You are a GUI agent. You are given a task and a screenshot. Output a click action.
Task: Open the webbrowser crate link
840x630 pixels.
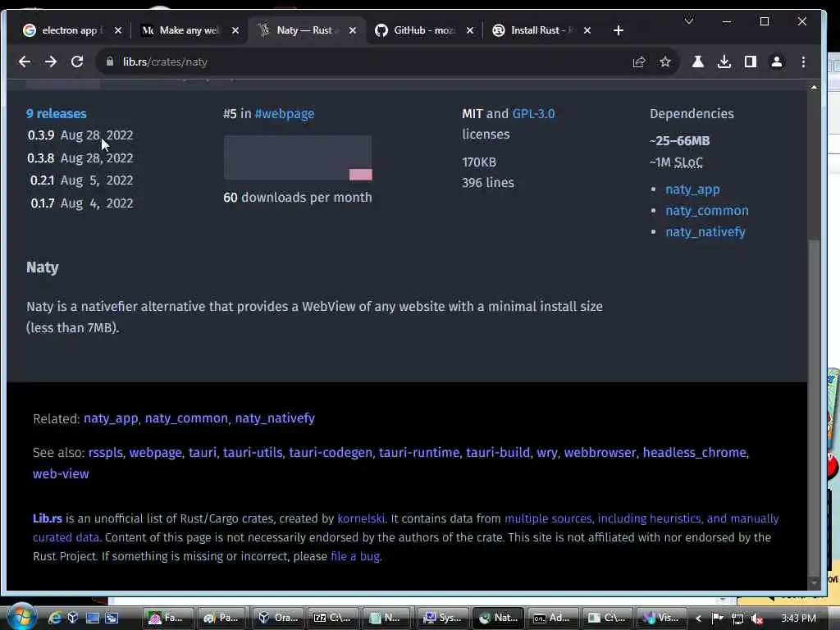click(600, 453)
